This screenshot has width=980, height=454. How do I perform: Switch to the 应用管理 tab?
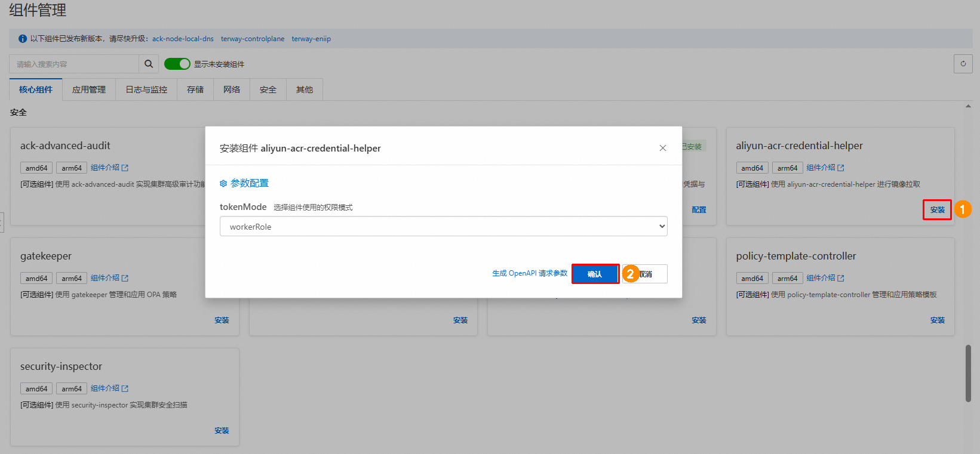pyautogui.click(x=89, y=89)
